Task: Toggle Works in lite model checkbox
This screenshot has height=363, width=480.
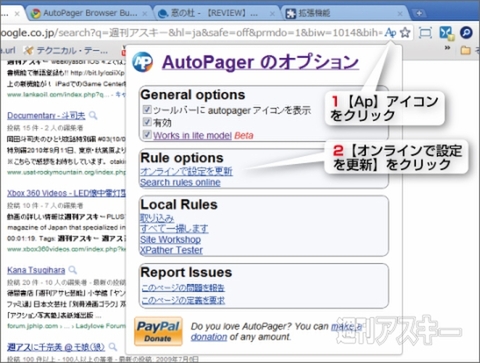Action: click(x=147, y=135)
